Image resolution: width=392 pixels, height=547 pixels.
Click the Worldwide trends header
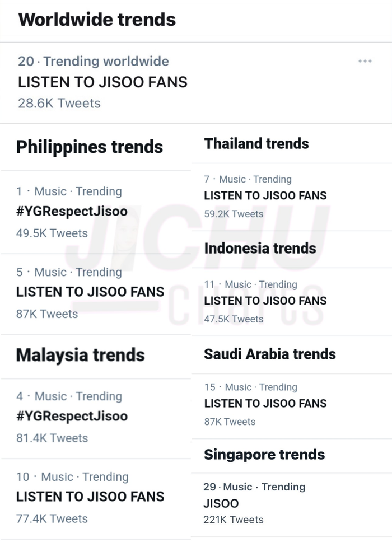tap(97, 20)
